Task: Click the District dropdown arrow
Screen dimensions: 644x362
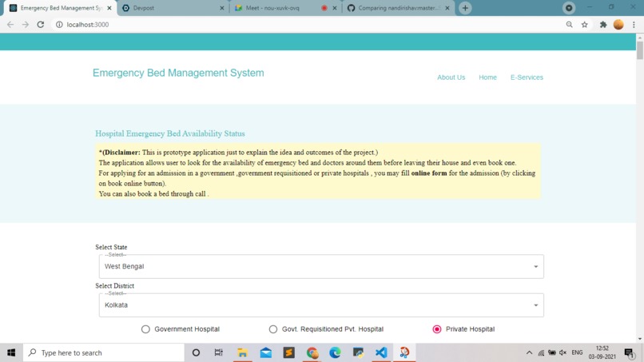Action: click(x=535, y=305)
